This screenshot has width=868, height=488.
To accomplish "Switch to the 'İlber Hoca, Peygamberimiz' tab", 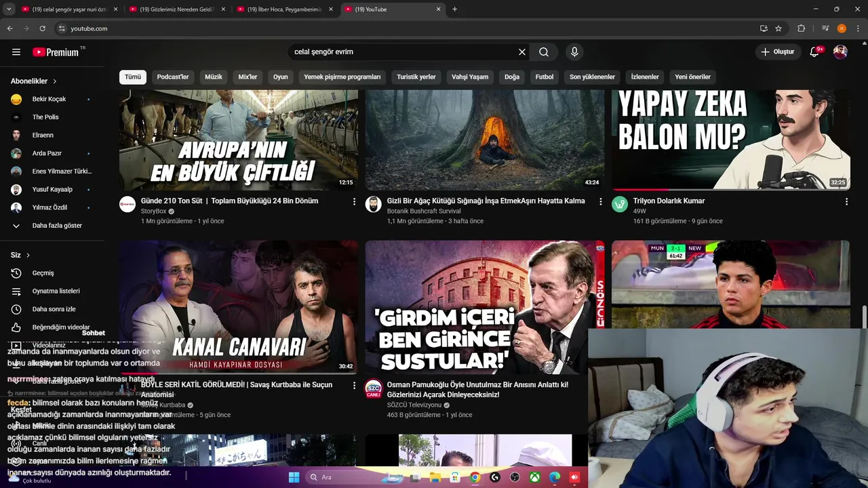I will pyautogui.click(x=284, y=9).
